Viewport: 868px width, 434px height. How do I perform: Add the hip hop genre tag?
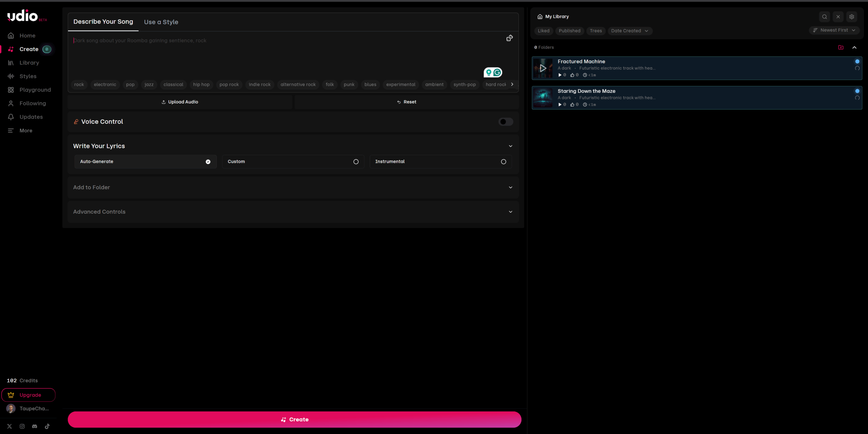coord(201,84)
